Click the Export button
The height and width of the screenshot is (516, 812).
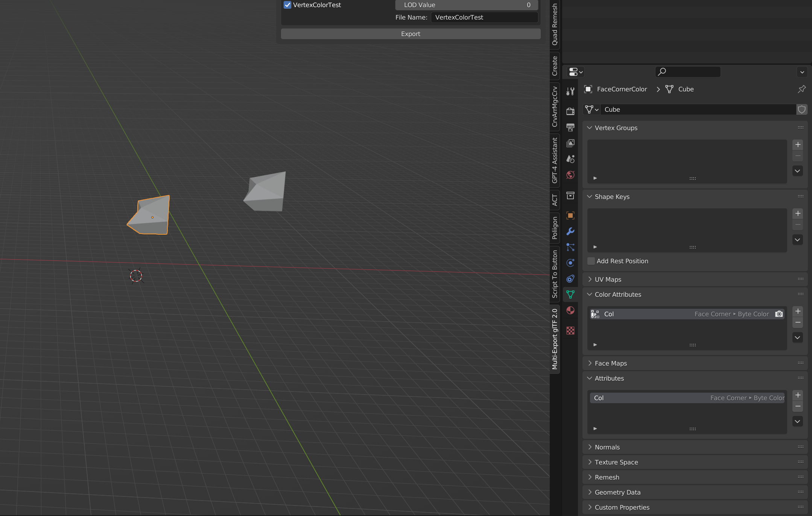pos(410,33)
